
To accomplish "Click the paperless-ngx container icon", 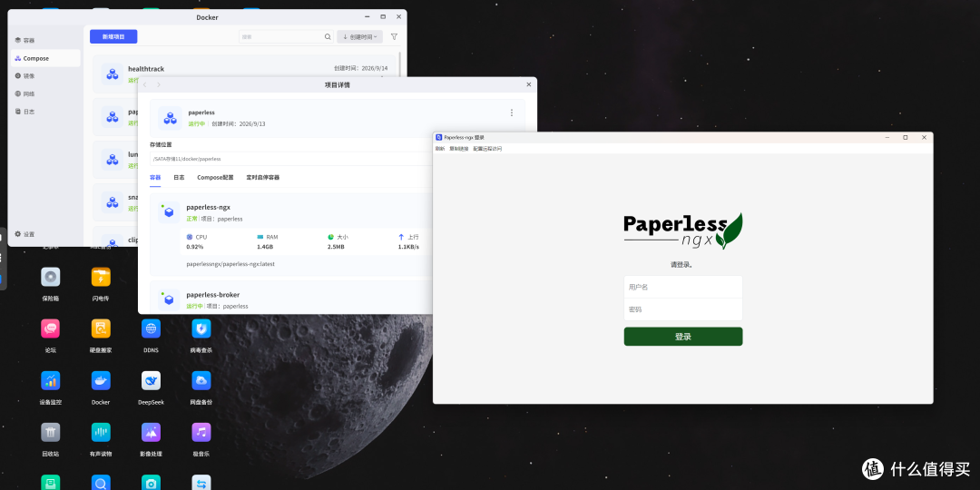I will [x=169, y=211].
